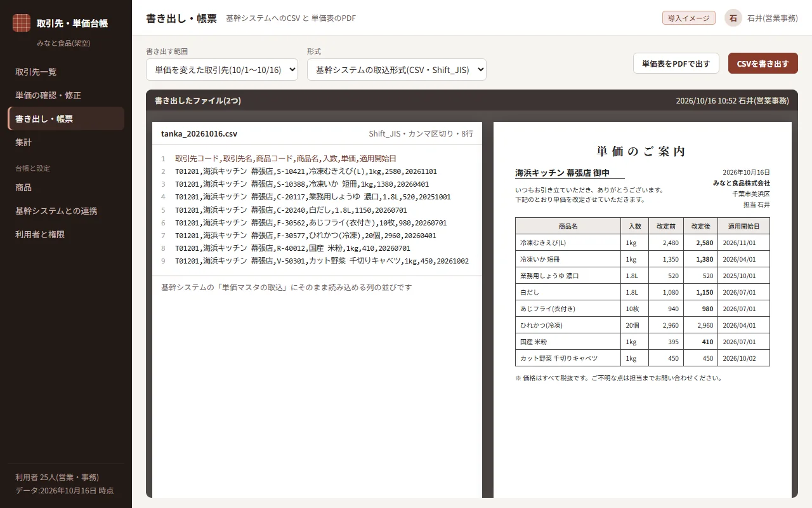Click the grid logo icon beside 取引先・単価台帳

tap(22, 23)
